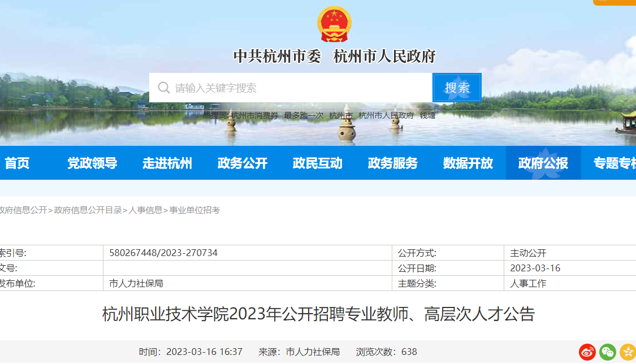636x364 pixels.
Task: Open the 政民互动 menu item
Action: point(318,163)
